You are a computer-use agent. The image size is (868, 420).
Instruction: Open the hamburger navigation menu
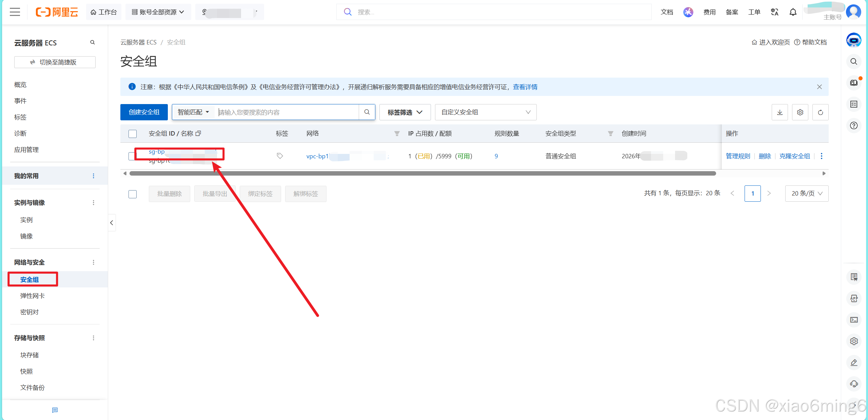click(x=15, y=12)
